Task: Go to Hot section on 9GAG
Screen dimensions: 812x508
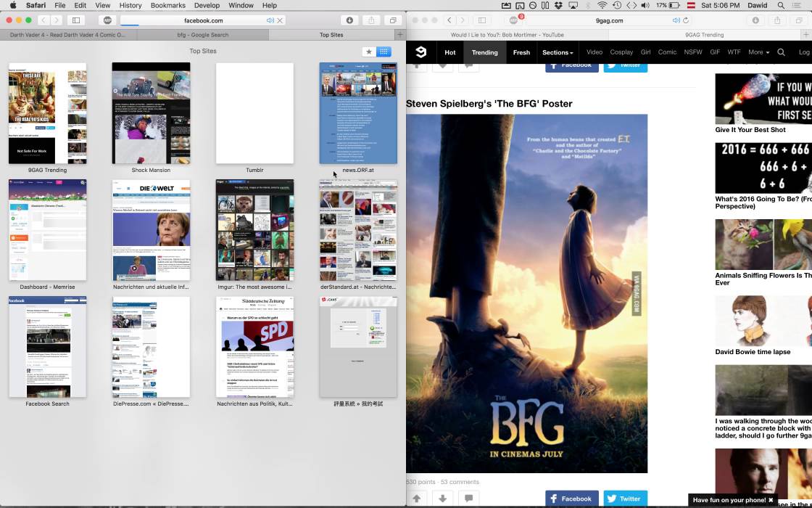Action: click(x=450, y=52)
